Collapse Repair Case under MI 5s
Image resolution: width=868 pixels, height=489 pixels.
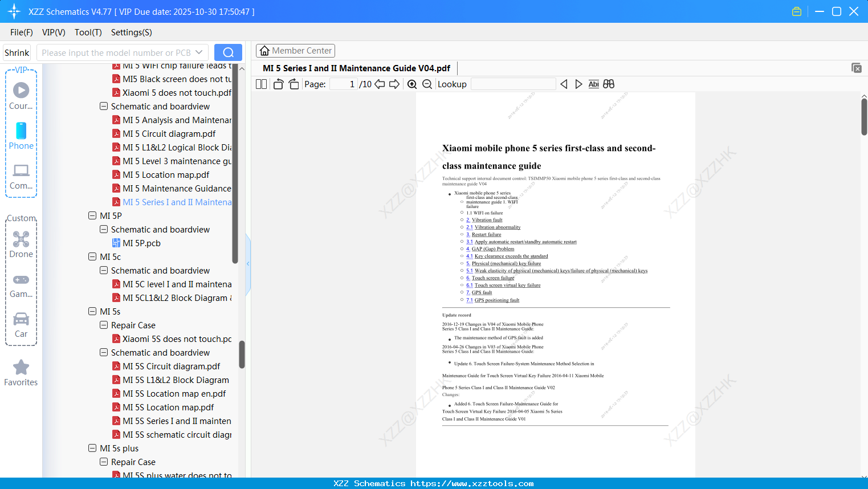(104, 325)
